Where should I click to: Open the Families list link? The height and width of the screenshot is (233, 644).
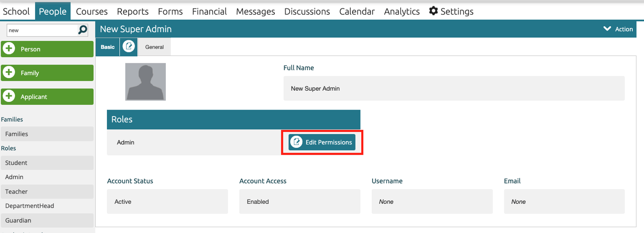17,134
